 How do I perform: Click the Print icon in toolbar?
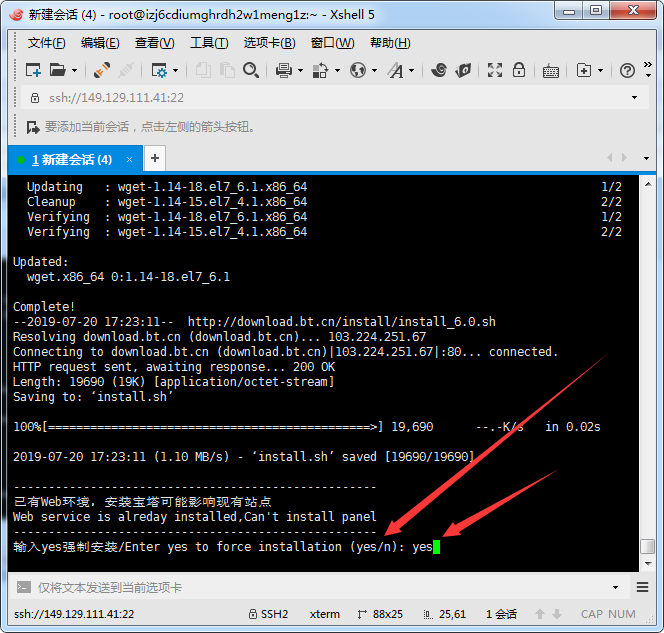(x=283, y=70)
